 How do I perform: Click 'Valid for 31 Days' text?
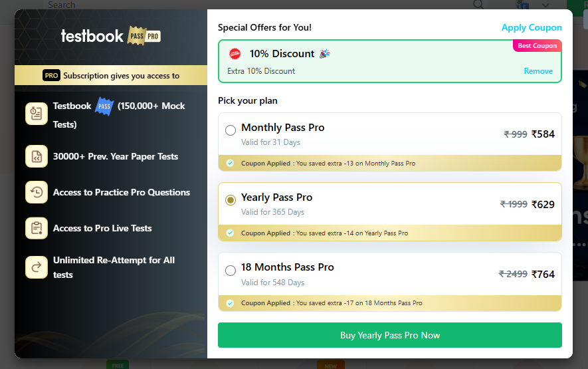pyautogui.click(x=271, y=142)
